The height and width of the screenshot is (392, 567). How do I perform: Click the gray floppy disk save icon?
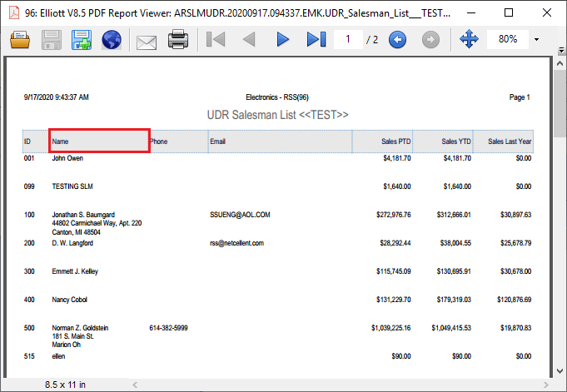pyautogui.click(x=52, y=40)
